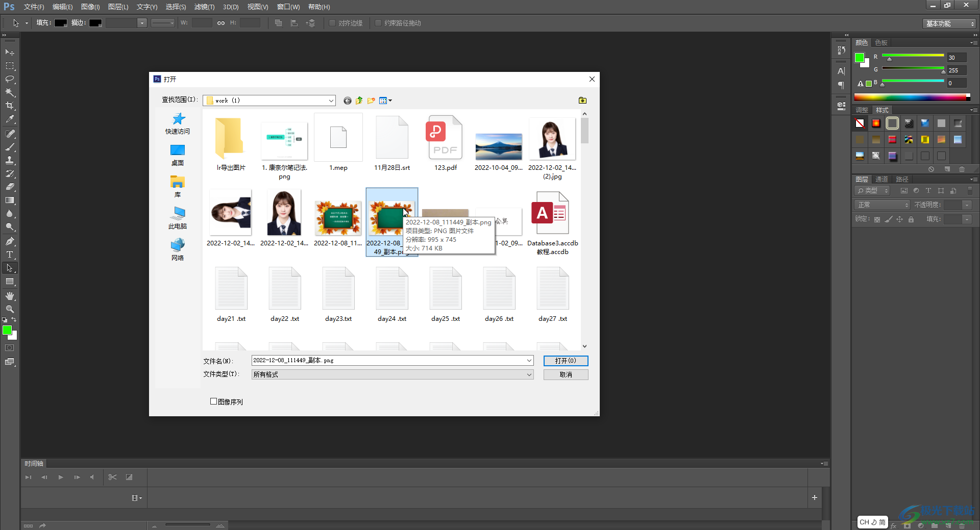Open Quick Access in the dialog sidebar
The width and height of the screenshot is (980, 530).
pyautogui.click(x=178, y=123)
